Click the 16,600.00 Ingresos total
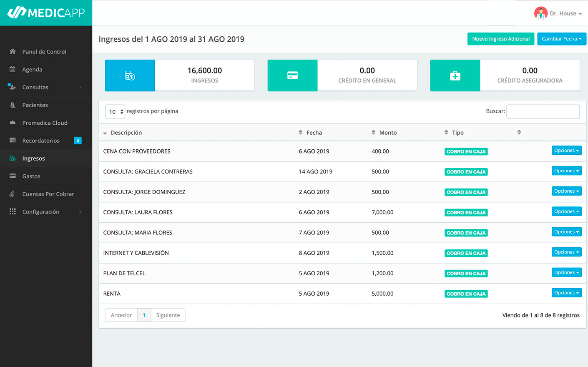The height and width of the screenshot is (367, 588). (x=205, y=70)
